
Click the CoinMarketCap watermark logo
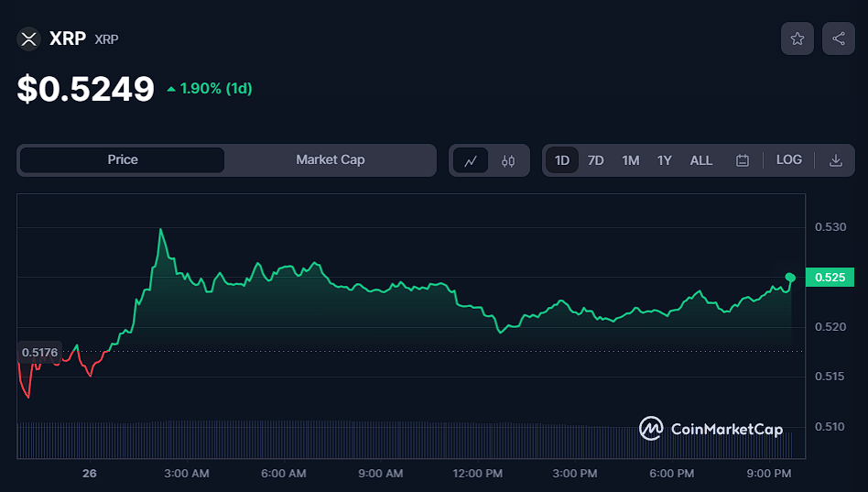(x=711, y=428)
